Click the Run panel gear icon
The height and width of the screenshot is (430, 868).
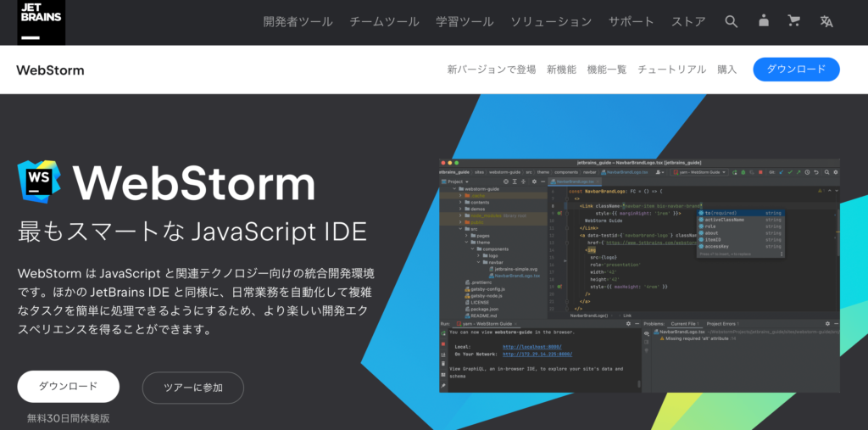click(628, 324)
